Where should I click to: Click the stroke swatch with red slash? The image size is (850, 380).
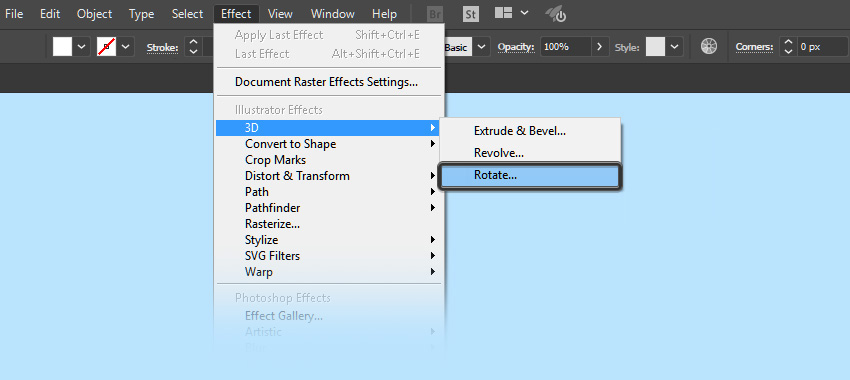point(106,47)
